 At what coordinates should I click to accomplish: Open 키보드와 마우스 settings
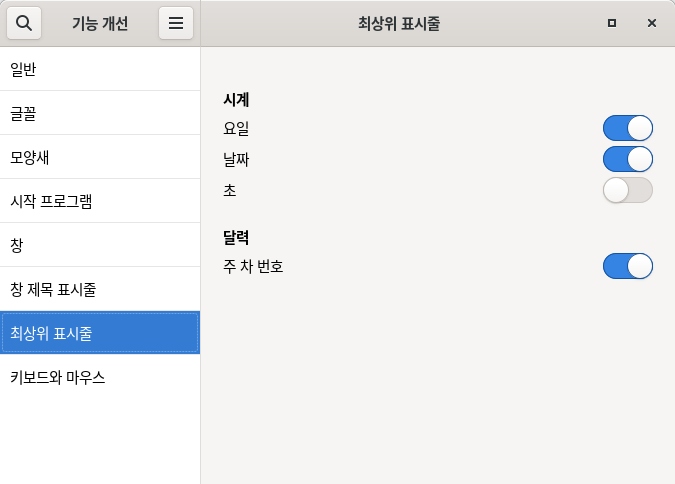click(100, 377)
